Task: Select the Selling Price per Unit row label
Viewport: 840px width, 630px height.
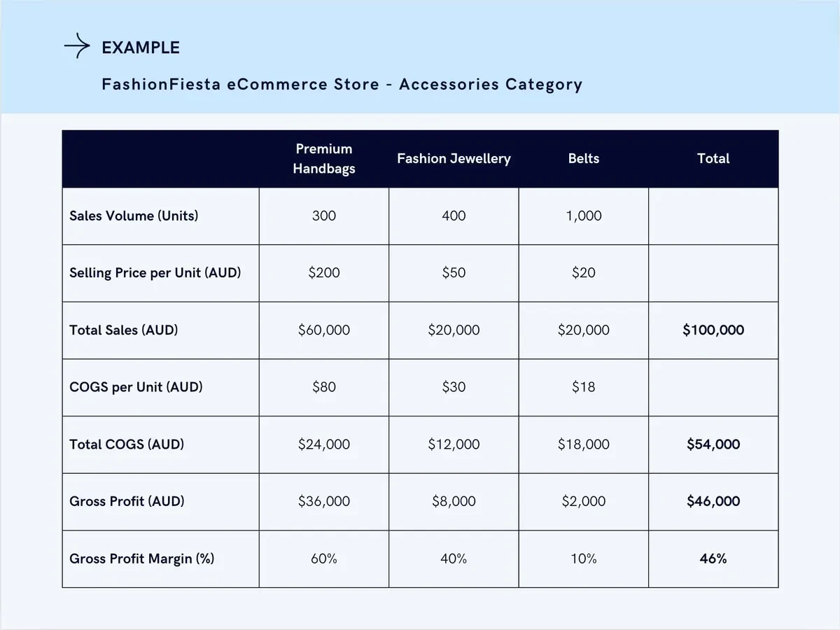Action: coord(155,273)
